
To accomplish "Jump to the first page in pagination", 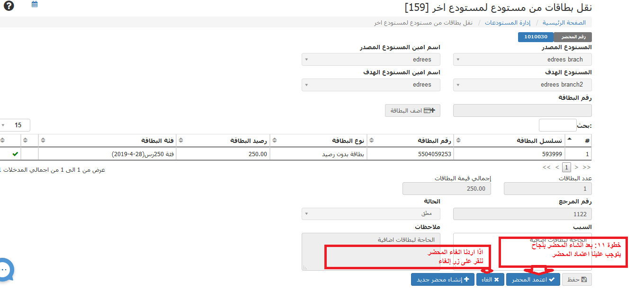I will (587, 168).
